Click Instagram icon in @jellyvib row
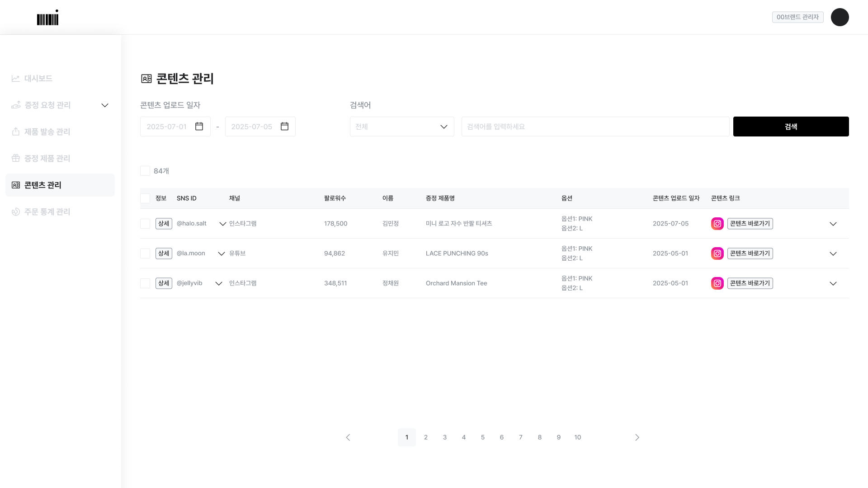 tap(717, 283)
